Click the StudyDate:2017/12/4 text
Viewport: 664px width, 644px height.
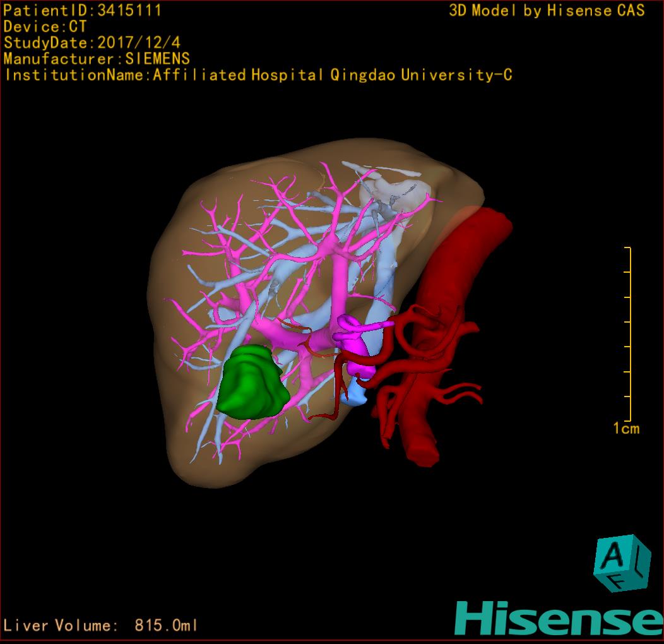(92, 42)
